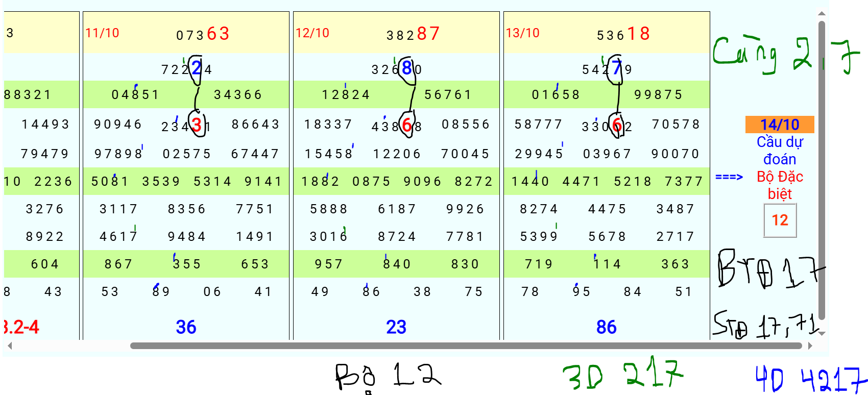Select the result 34366 in 11/10 column
This screenshot has height=395, width=868.
point(238,95)
